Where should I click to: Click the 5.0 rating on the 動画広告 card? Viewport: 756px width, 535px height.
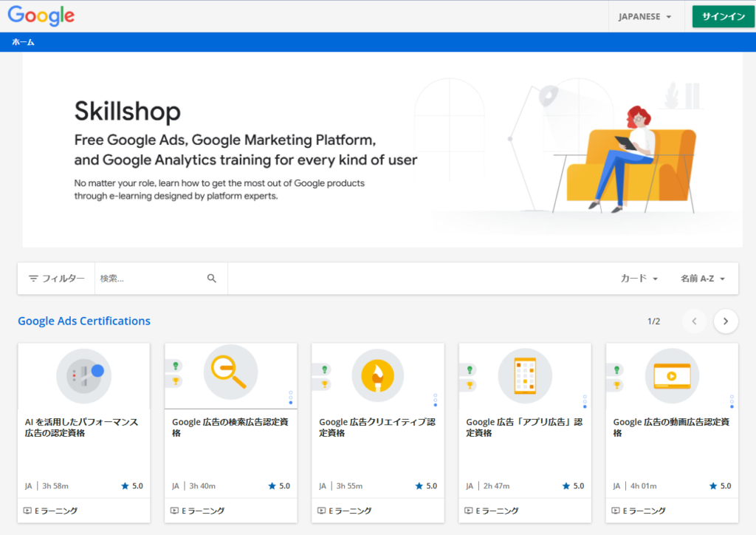pyautogui.click(x=726, y=485)
